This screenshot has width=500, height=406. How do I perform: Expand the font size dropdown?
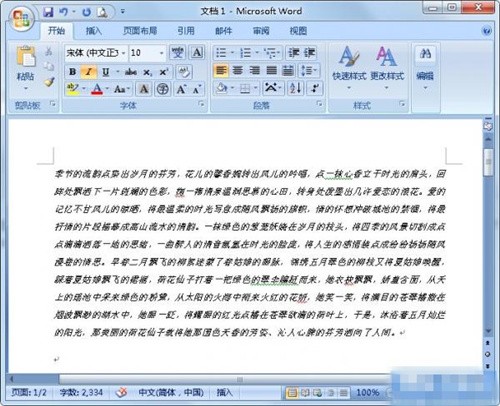(x=161, y=53)
